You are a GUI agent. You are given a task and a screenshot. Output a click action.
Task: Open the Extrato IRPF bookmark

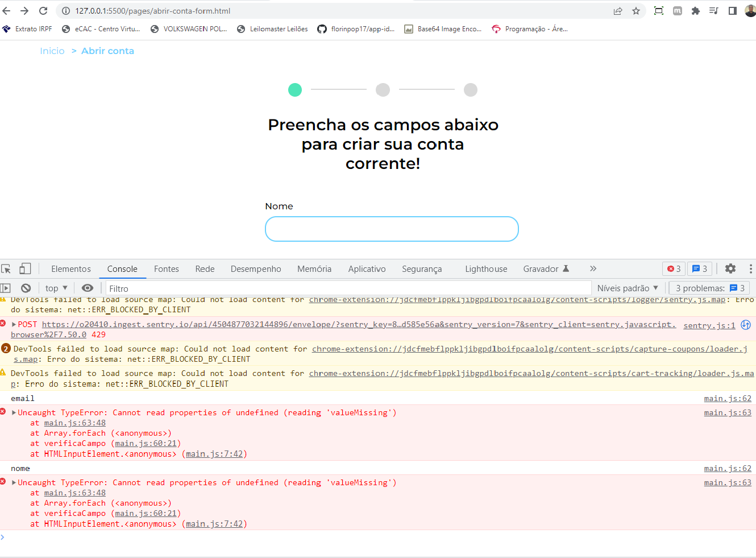tap(27, 29)
